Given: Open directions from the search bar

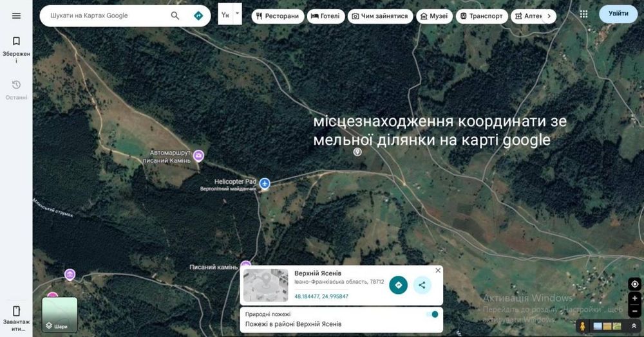Looking at the screenshot, I should 198,15.
